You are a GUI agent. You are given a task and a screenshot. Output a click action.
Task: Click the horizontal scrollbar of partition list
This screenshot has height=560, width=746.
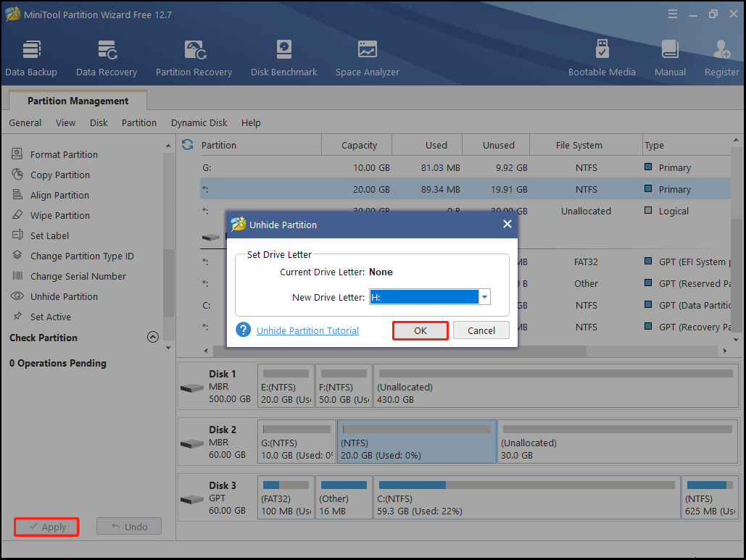tap(399, 351)
